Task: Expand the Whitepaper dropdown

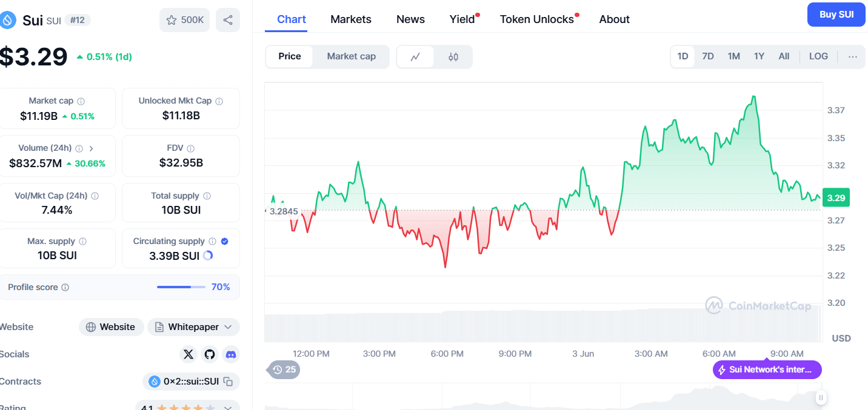Action: pyautogui.click(x=228, y=327)
